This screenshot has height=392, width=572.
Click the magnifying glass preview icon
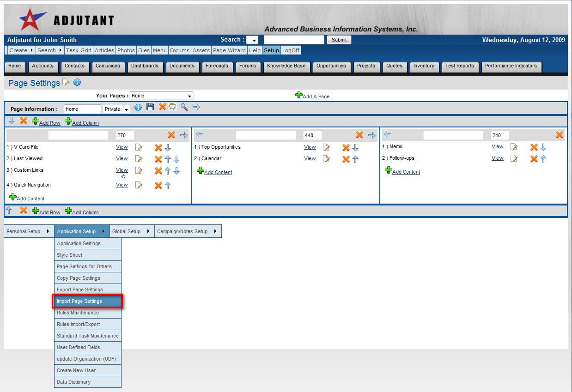tap(184, 107)
